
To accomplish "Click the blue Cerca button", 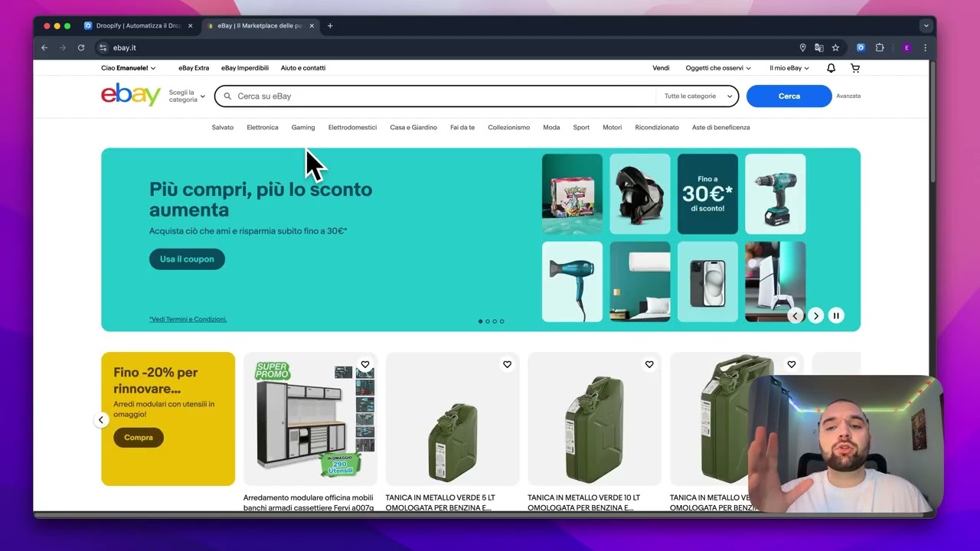I will [x=789, y=96].
